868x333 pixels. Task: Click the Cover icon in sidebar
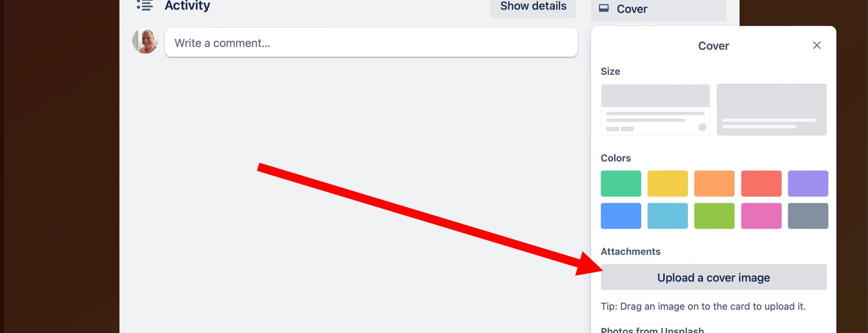tap(604, 9)
